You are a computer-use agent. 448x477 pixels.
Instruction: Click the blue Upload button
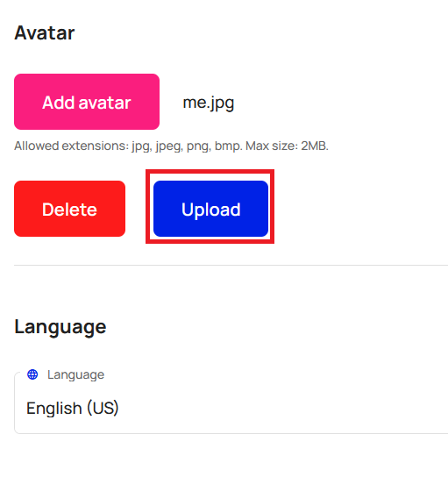(210, 209)
